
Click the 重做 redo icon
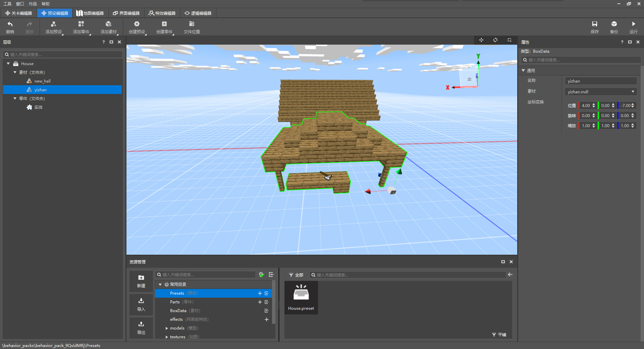coord(30,24)
